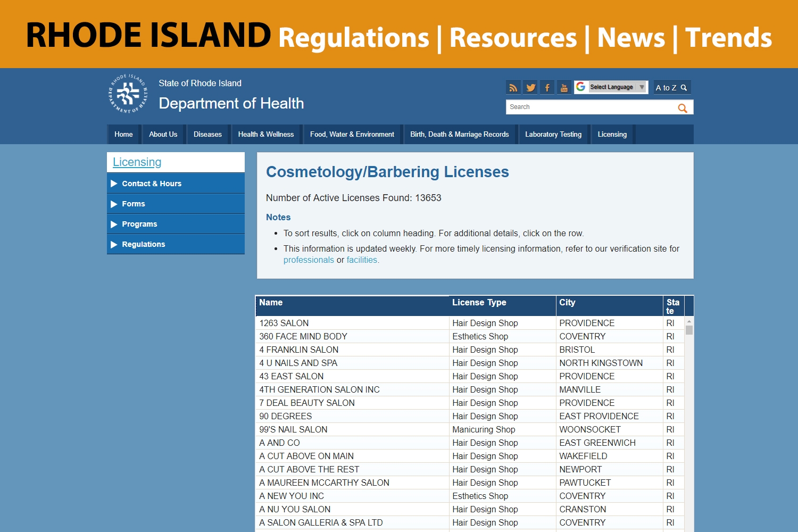
Task: Select A MAUREEN MCCARTHY SALON row
Action: [470, 483]
